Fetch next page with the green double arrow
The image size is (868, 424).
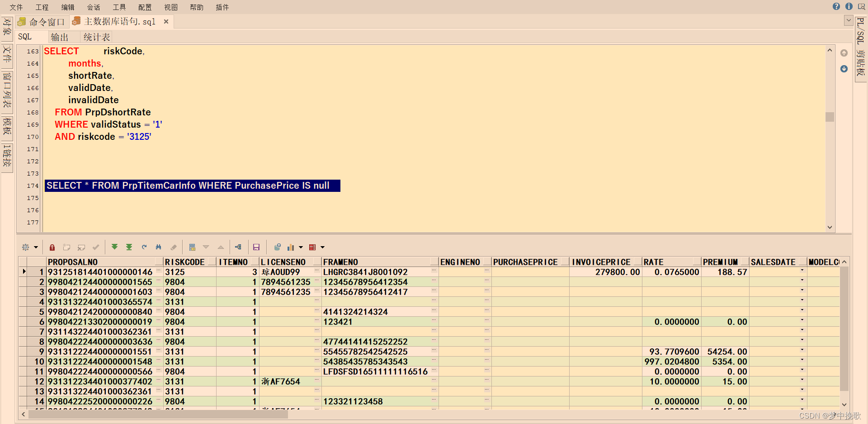[115, 247]
